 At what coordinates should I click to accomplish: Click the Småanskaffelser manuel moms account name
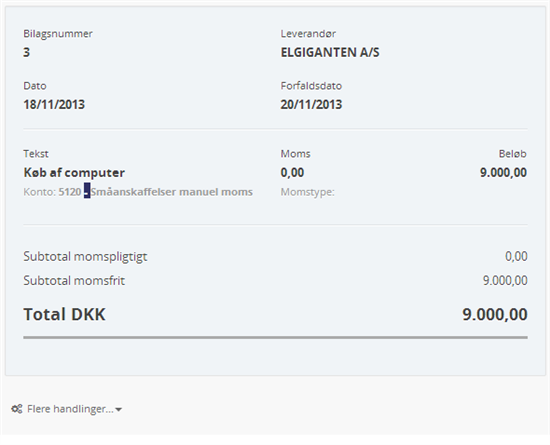(x=172, y=192)
